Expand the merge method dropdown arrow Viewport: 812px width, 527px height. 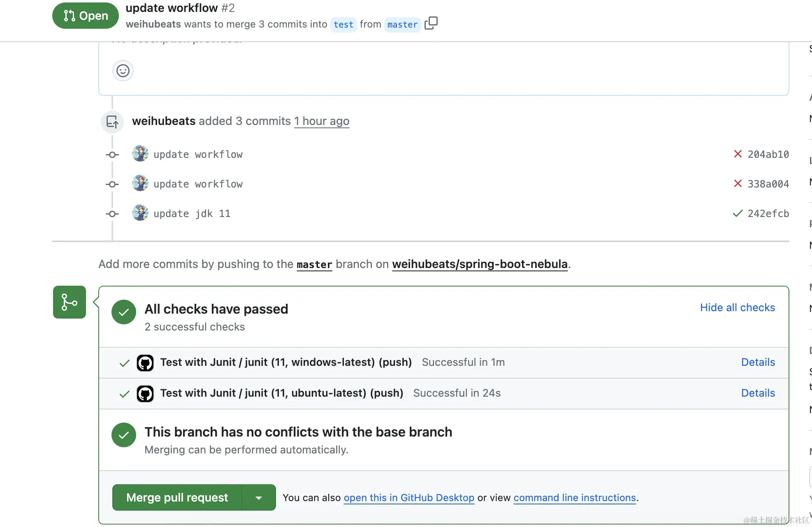(259, 498)
